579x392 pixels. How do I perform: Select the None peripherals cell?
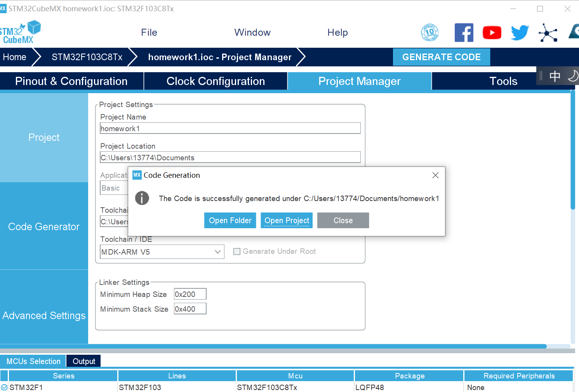[x=519, y=387]
